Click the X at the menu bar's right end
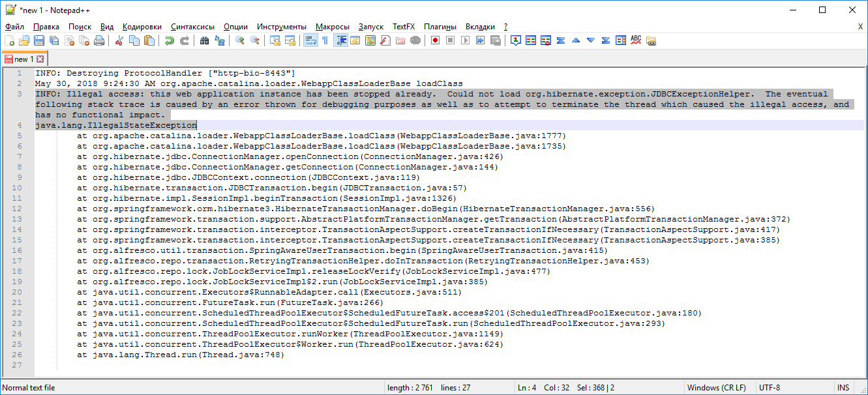The width and height of the screenshot is (868, 395). (x=860, y=27)
